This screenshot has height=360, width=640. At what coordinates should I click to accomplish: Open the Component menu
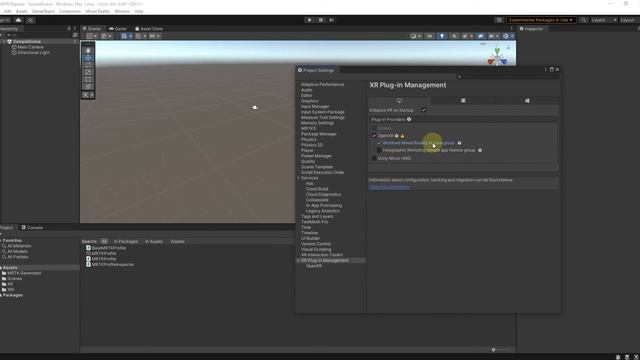pyautogui.click(x=70, y=11)
